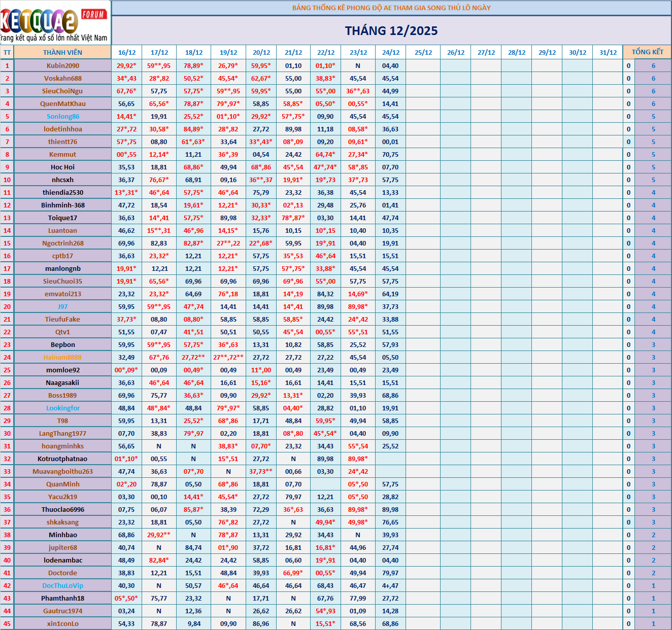Select member xin1conLo row name
This screenshot has width=672, height=630.
pos(62,623)
